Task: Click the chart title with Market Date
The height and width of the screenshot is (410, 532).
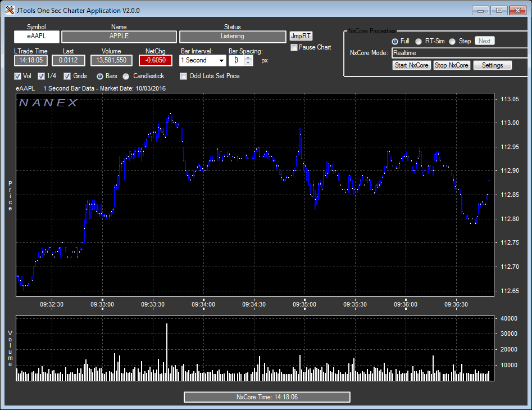Action: 91,89
